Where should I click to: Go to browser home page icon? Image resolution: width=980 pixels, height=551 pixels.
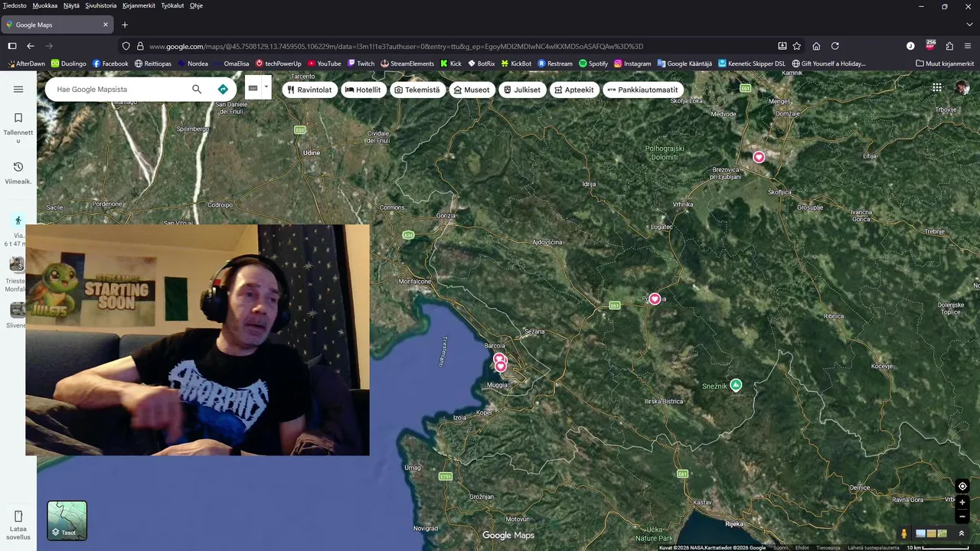816,46
